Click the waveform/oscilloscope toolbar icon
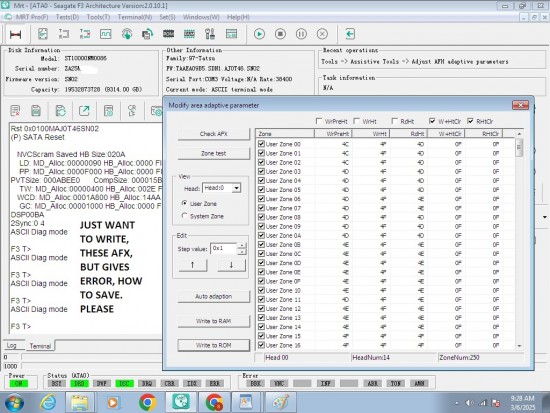 pos(106,34)
